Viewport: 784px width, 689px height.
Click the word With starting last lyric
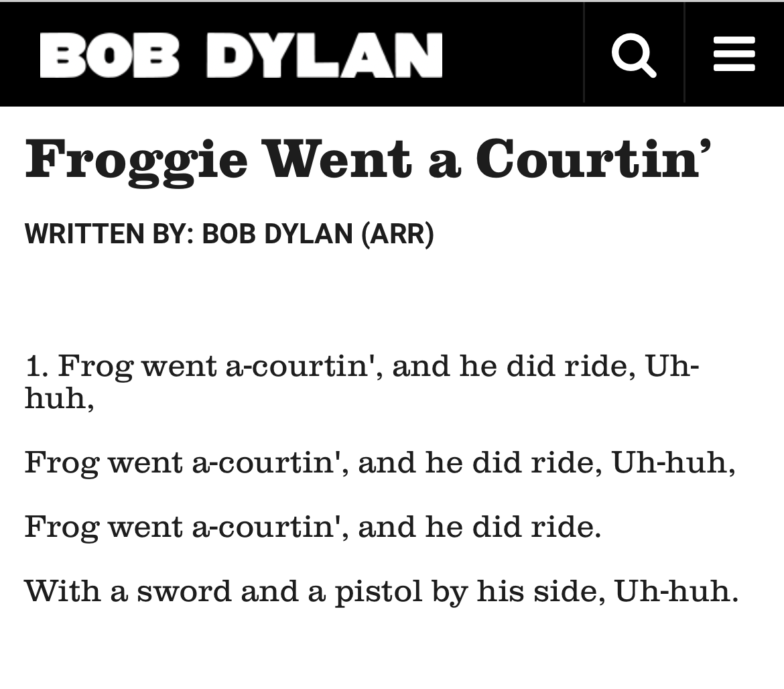[62, 591]
